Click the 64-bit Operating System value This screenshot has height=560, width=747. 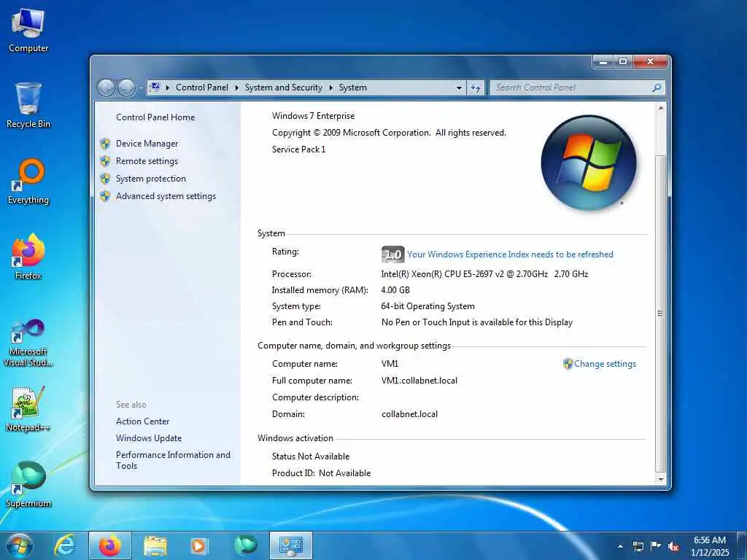coord(427,306)
